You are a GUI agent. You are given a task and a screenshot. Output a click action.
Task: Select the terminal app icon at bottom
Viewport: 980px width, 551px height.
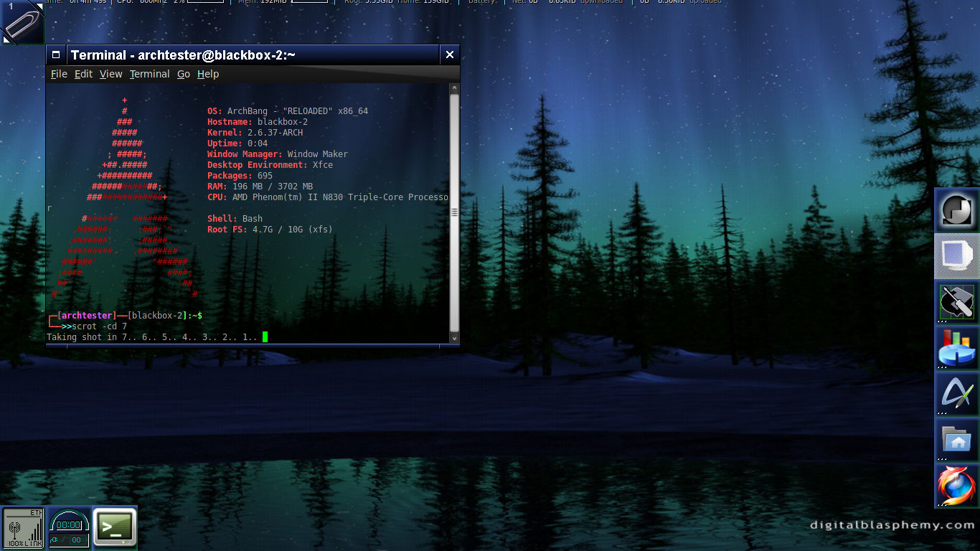pyautogui.click(x=115, y=528)
